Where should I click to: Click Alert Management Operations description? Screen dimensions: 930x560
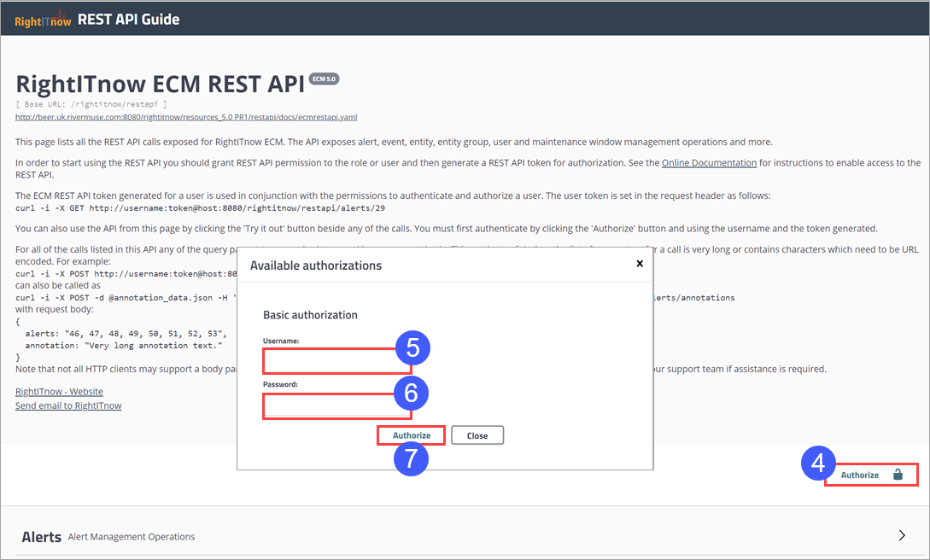(x=131, y=537)
